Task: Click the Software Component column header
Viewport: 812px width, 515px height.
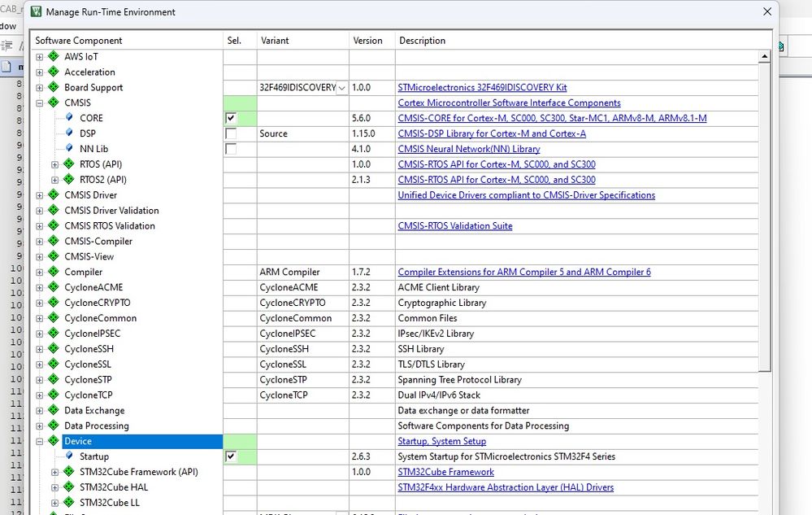Action: click(x=127, y=41)
